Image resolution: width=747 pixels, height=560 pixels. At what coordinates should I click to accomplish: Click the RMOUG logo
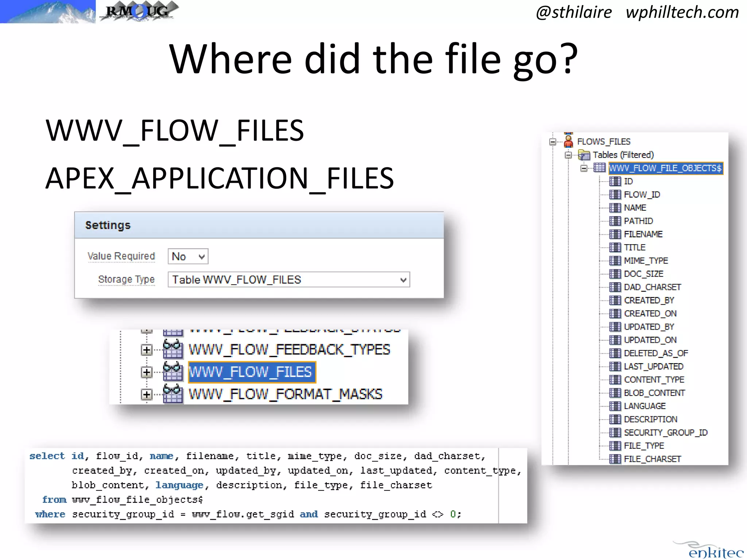pyautogui.click(x=139, y=11)
